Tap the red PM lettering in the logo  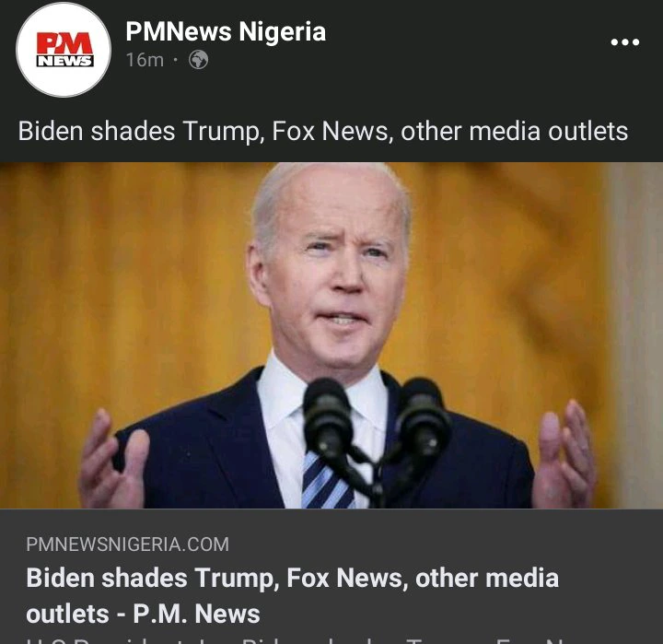pyautogui.click(x=64, y=43)
